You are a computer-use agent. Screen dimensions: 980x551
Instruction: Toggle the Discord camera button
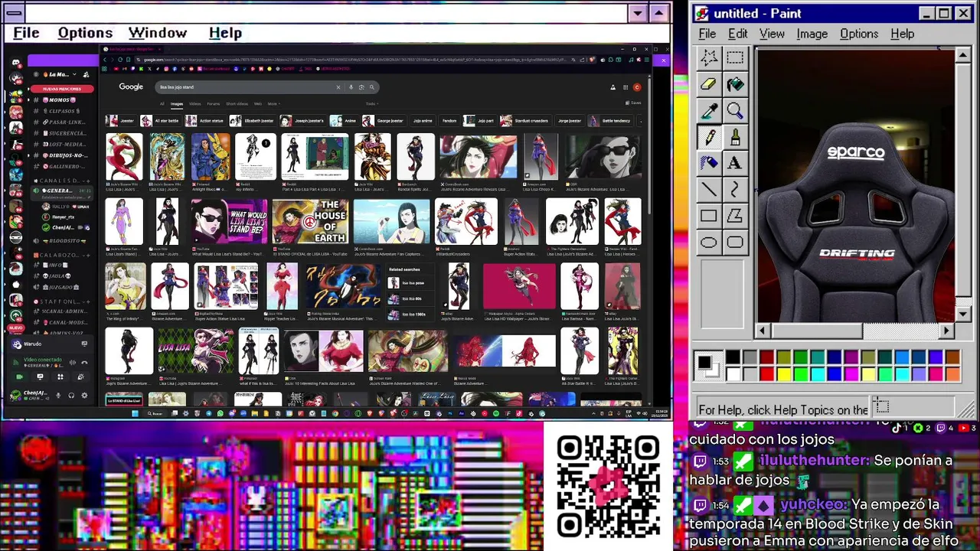click(19, 377)
